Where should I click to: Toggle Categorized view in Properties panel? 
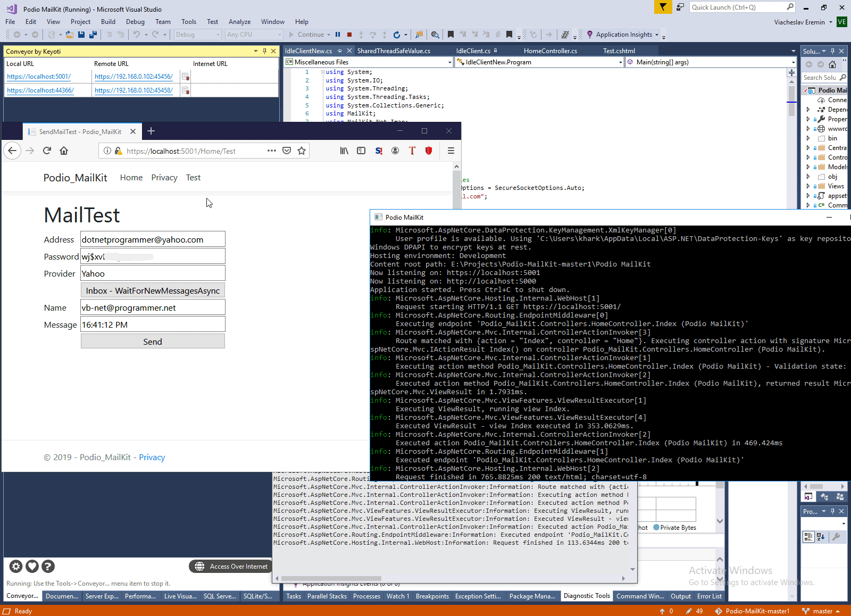click(808, 537)
